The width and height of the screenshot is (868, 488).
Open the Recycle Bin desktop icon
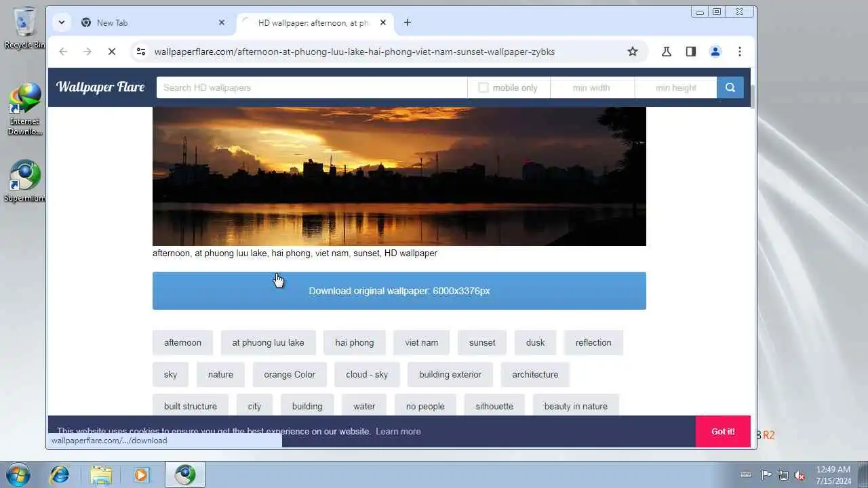24,28
